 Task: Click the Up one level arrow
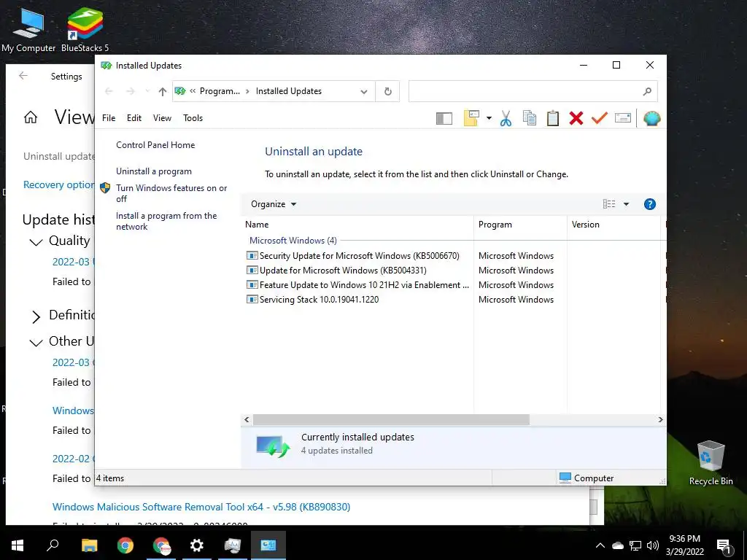[163, 91]
